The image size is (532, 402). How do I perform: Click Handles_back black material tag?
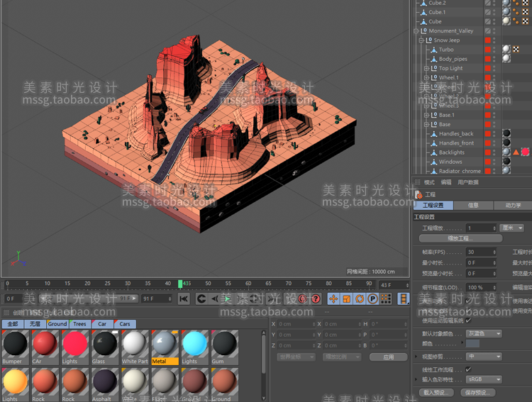(x=506, y=133)
